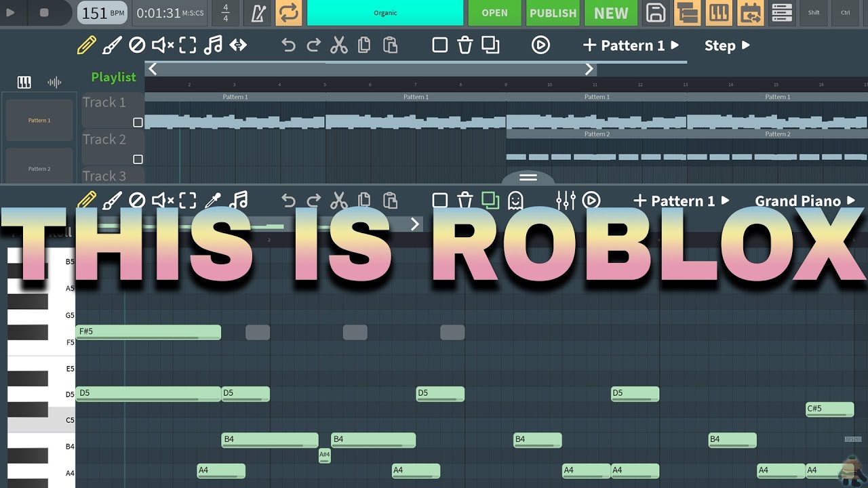Toggle the metronome
This screenshot has width=868, height=488.
pos(258,13)
